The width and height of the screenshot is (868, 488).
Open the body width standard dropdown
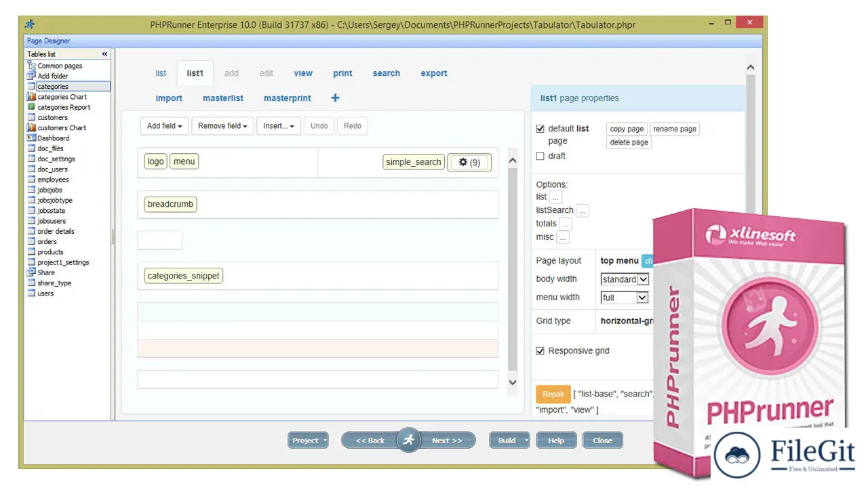[625, 279]
